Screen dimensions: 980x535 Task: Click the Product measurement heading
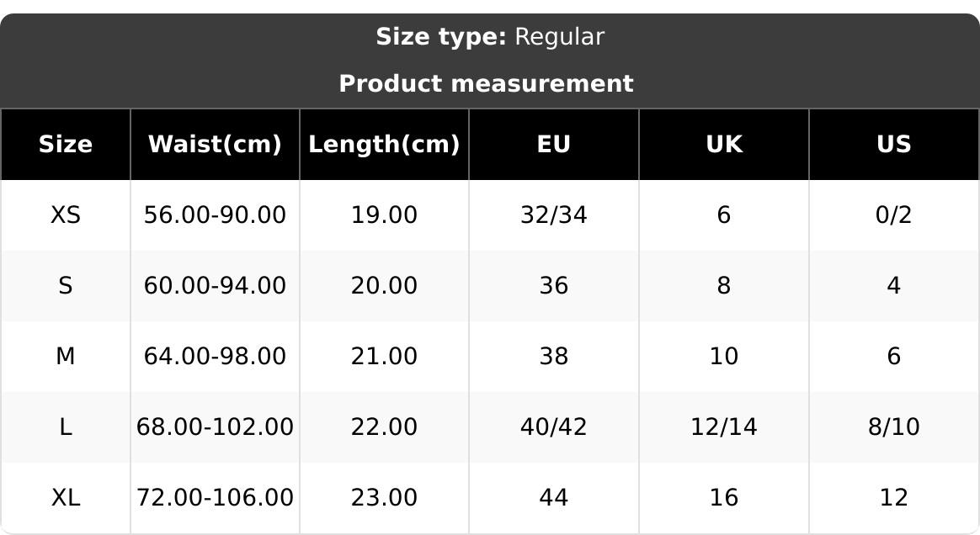(x=486, y=84)
